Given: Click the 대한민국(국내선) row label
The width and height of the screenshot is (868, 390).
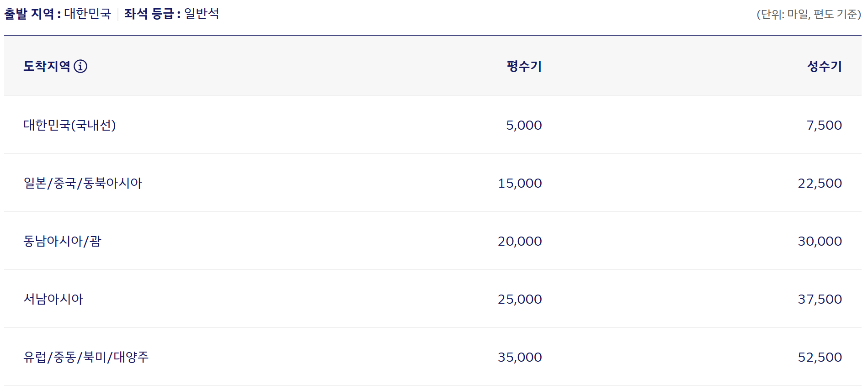Looking at the screenshot, I should [x=69, y=125].
